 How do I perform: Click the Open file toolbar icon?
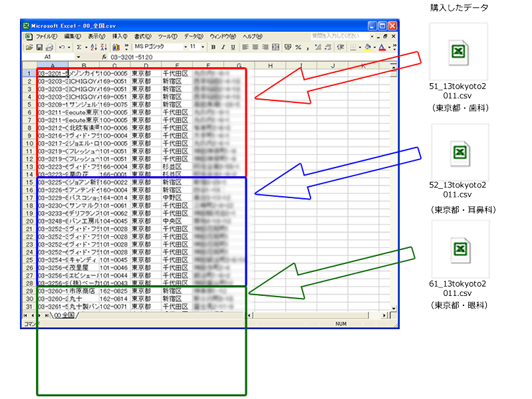[x=29, y=47]
